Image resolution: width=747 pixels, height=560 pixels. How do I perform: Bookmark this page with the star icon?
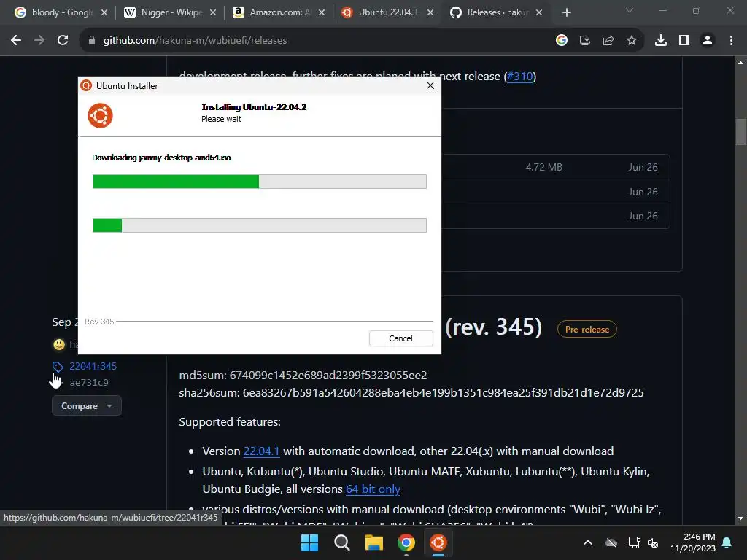tap(632, 41)
